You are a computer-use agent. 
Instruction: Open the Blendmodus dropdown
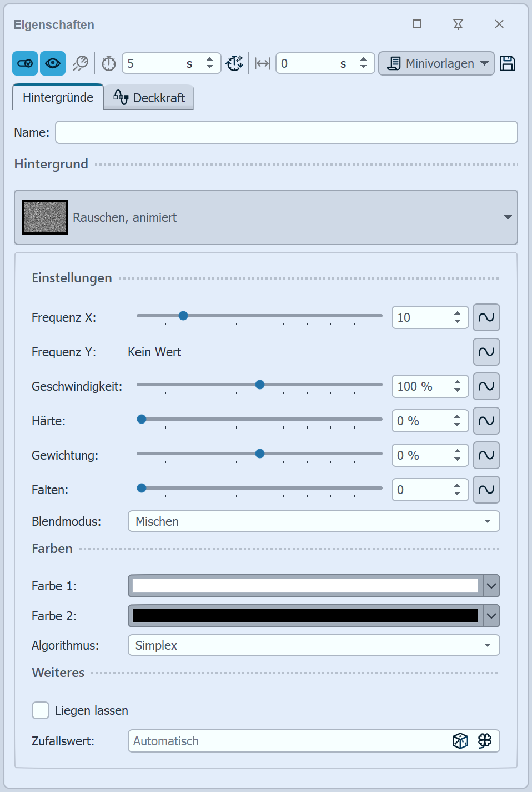coord(314,521)
